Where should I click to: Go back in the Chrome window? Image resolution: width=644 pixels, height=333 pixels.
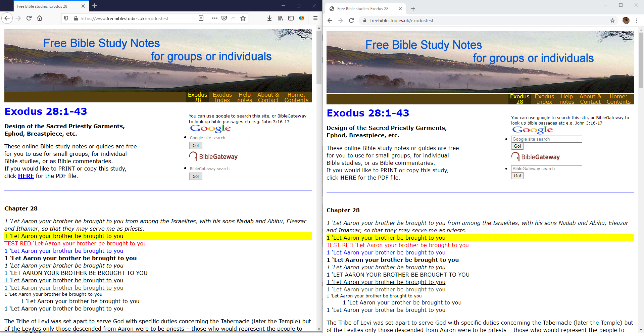tap(330, 20)
